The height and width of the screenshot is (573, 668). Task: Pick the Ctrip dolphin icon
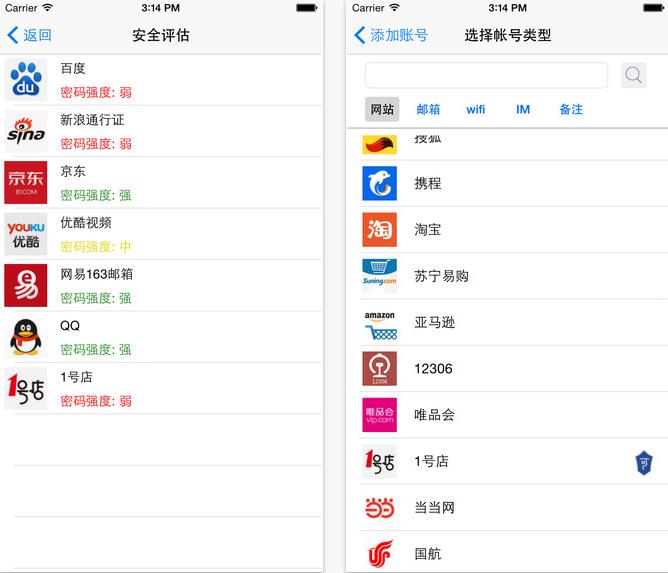379,183
